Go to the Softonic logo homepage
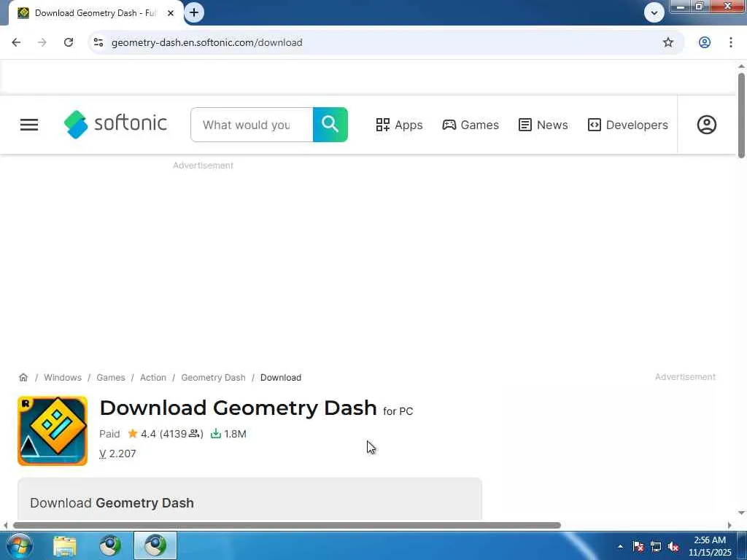The width and height of the screenshot is (747, 560). tap(115, 124)
